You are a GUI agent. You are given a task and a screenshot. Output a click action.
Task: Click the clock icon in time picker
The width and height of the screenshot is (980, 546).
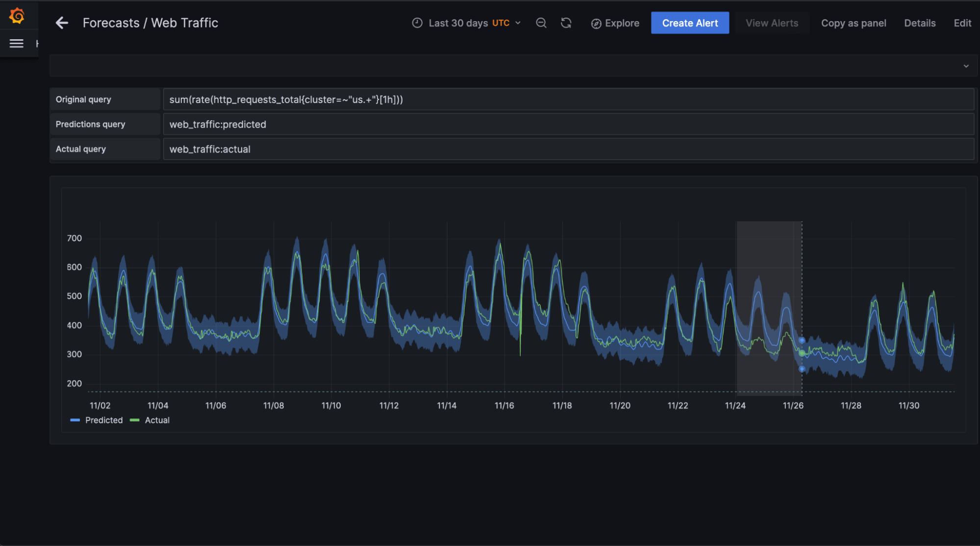(x=417, y=23)
